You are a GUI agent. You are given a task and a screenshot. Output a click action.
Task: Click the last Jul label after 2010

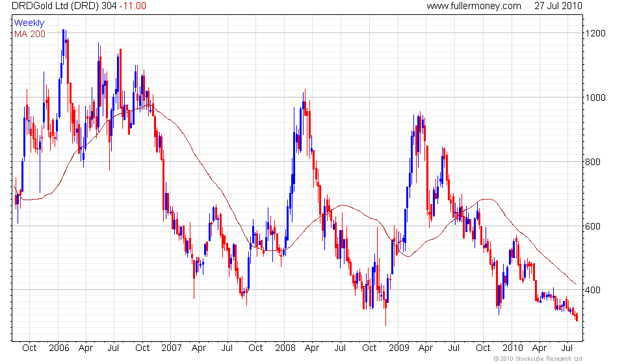[x=567, y=348]
